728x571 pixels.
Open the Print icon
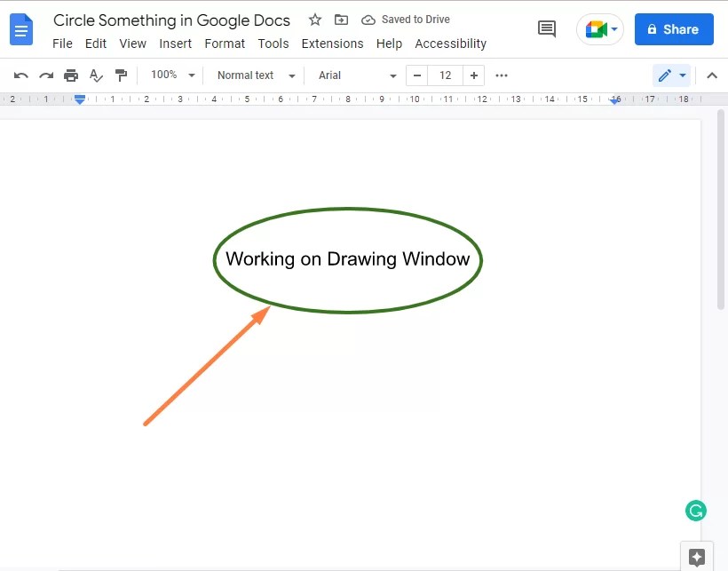(70, 75)
